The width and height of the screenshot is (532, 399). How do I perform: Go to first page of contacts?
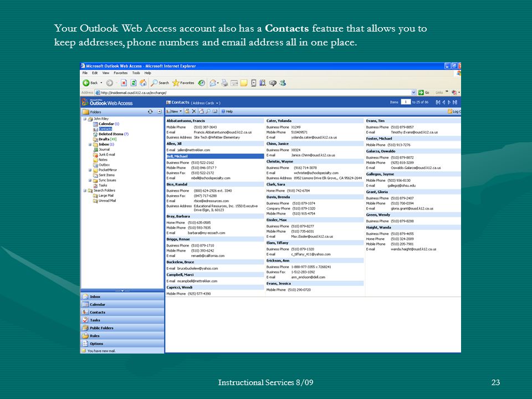tap(438, 102)
